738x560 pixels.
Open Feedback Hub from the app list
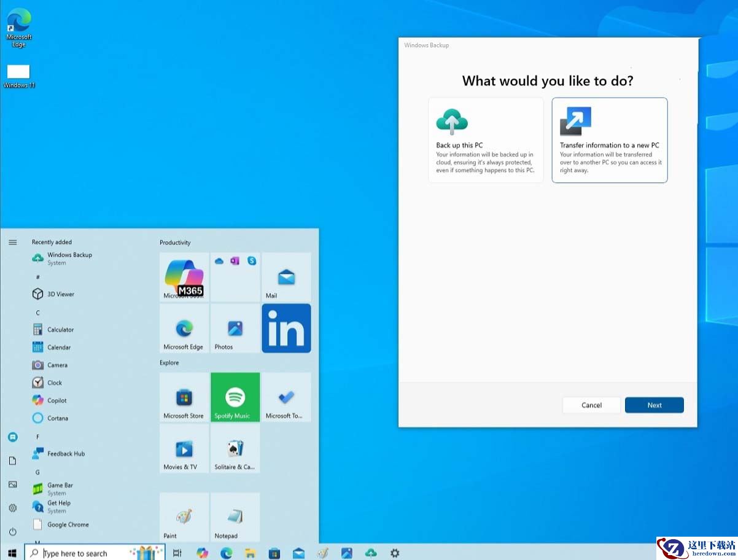[x=58, y=454]
